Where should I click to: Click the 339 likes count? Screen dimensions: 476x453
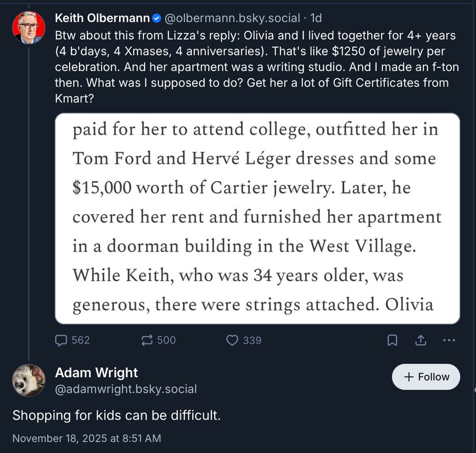coord(252,340)
